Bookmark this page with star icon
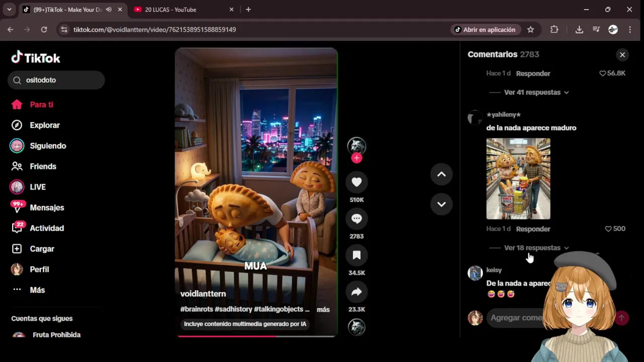644x362 pixels. pyautogui.click(x=530, y=30)
